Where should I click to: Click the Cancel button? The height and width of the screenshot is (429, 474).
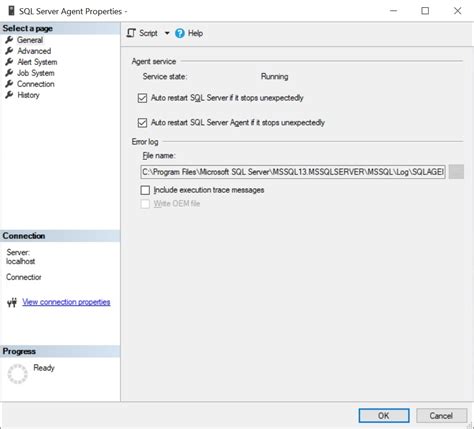[441, 416]
